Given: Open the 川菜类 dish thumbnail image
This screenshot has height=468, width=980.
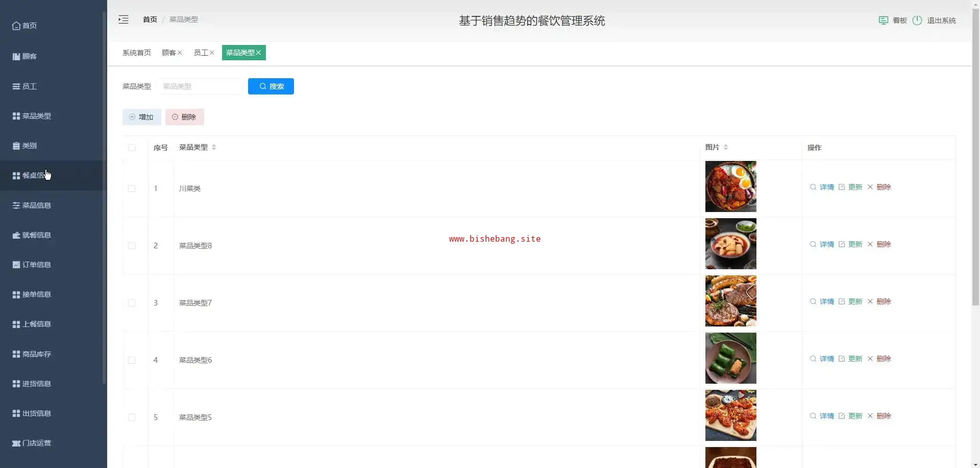Looking at the screenshot, I should (x=731, y=186).
